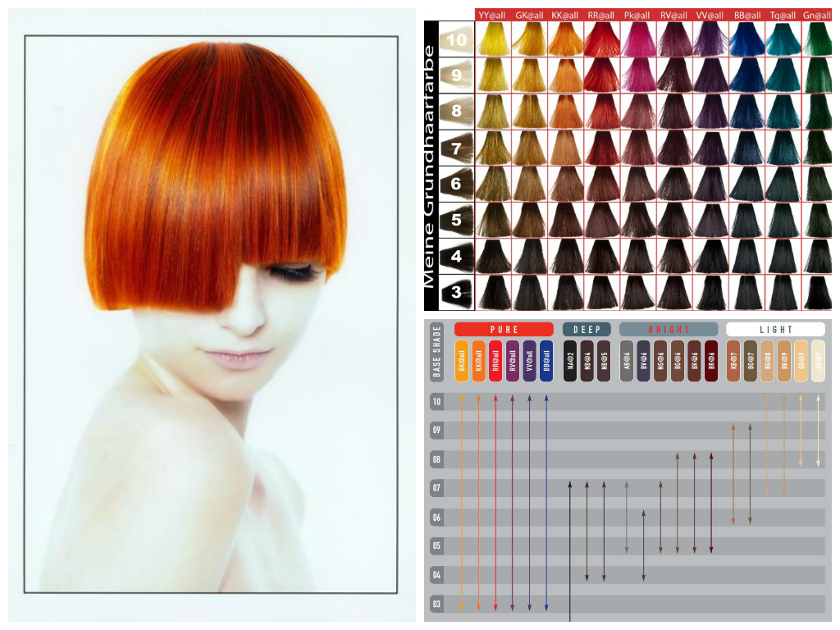Click the pink hair swatch in row 10
Image resolution: width=840 pixels, height=630 pixels.
[637, 39]
